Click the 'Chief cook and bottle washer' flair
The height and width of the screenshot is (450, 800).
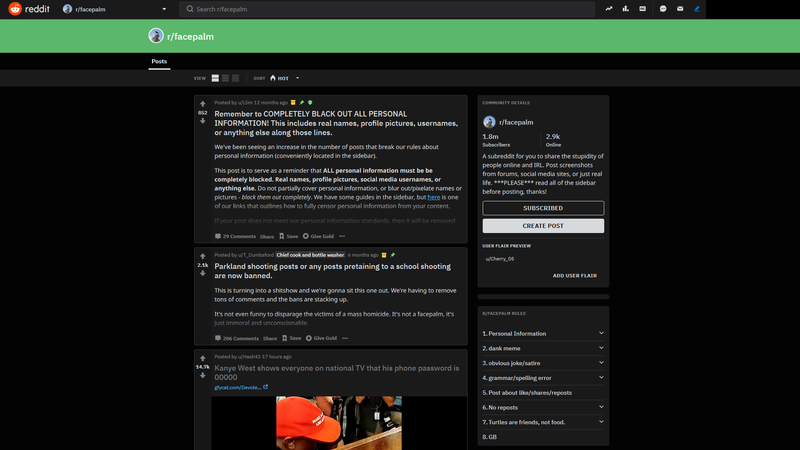(310, 255)
